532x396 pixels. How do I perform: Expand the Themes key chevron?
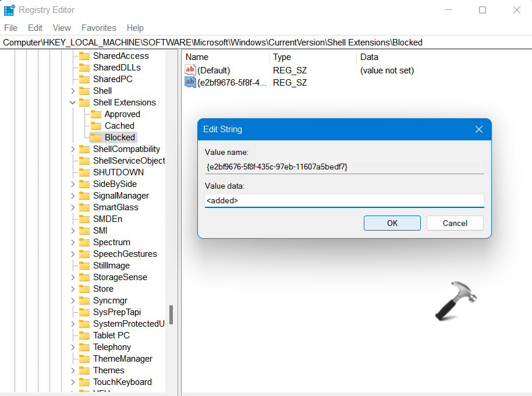pos(73,370)
